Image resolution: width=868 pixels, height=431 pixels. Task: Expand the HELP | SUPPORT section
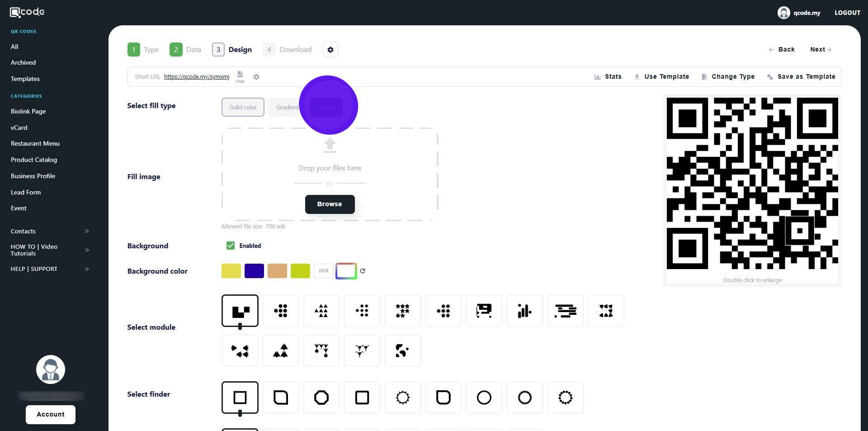(50, 269)
